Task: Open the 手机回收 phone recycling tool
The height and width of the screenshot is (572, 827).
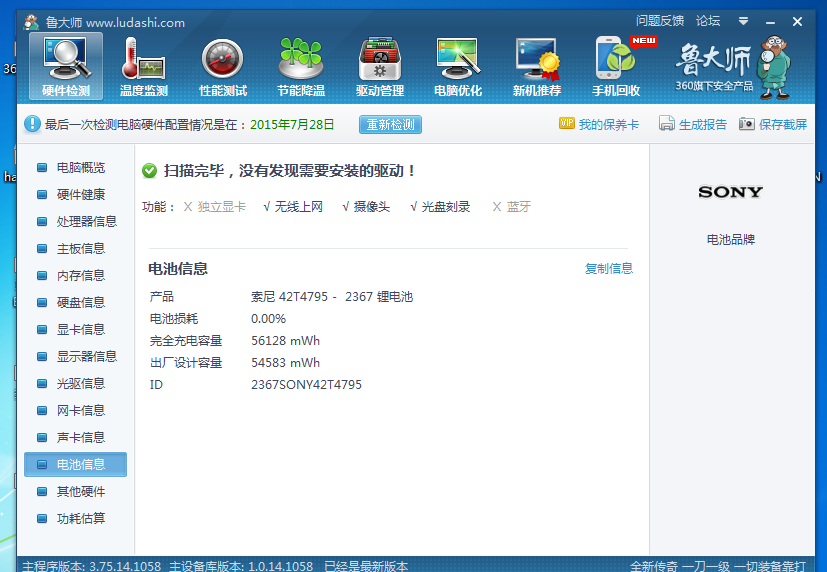Action: tap(616, 66)
